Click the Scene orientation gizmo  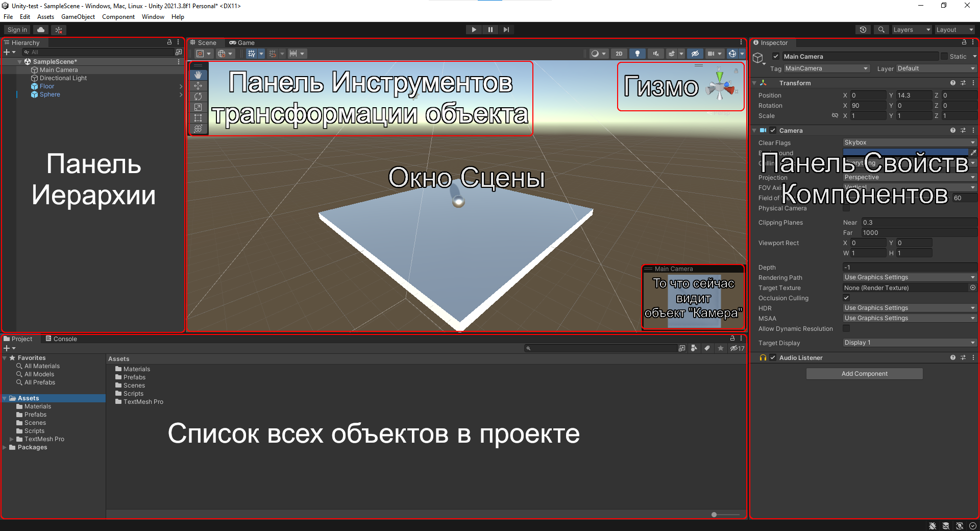720,87
